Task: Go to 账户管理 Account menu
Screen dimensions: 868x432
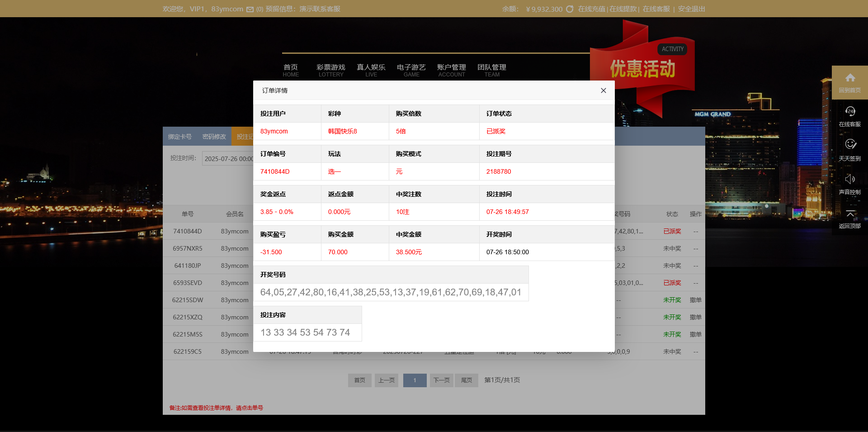Action: pos(451,70)
